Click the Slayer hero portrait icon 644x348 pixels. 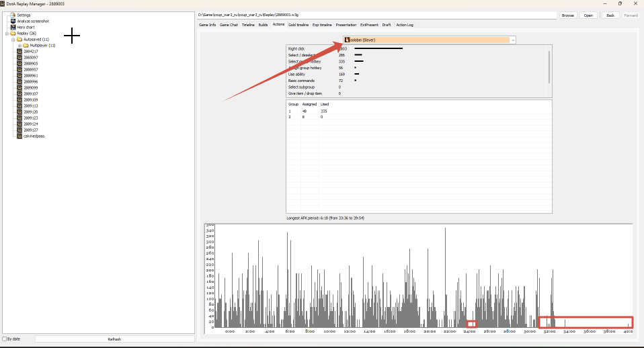347,40
